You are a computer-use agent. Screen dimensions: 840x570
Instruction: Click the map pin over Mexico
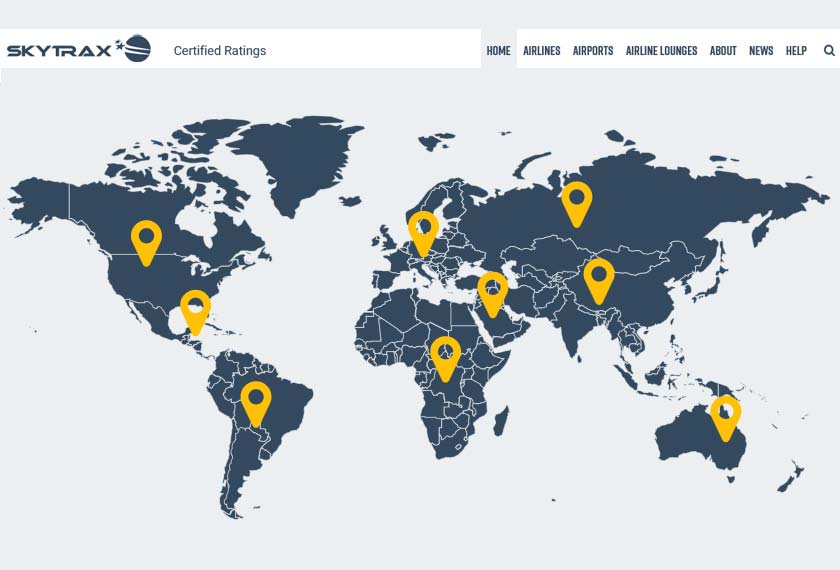(x=195, y=309)
